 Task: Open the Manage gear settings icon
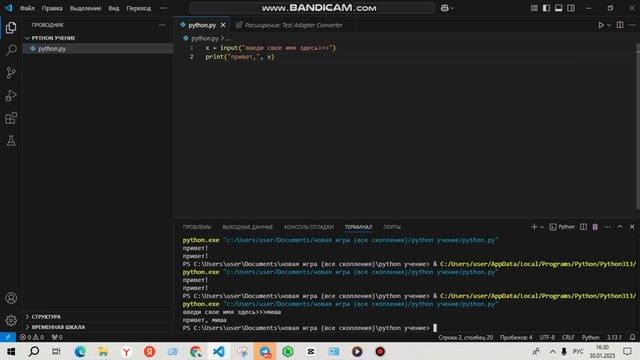tap(11, 320)
